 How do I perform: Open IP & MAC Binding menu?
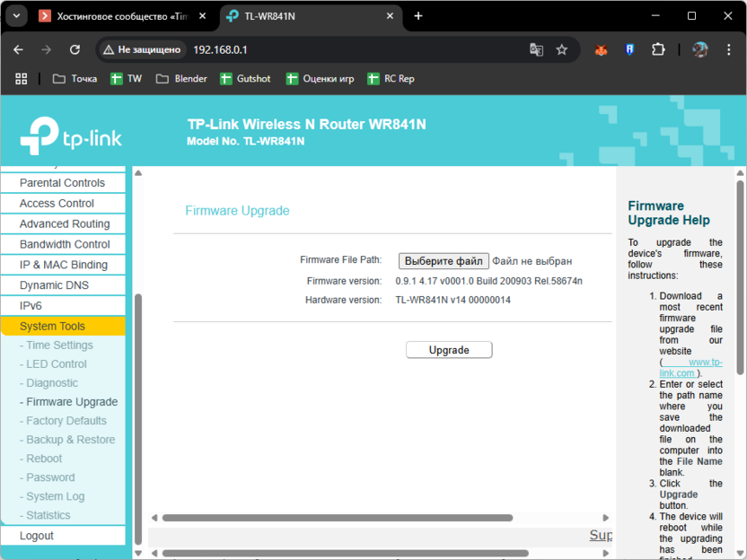[x=63, y=265]
